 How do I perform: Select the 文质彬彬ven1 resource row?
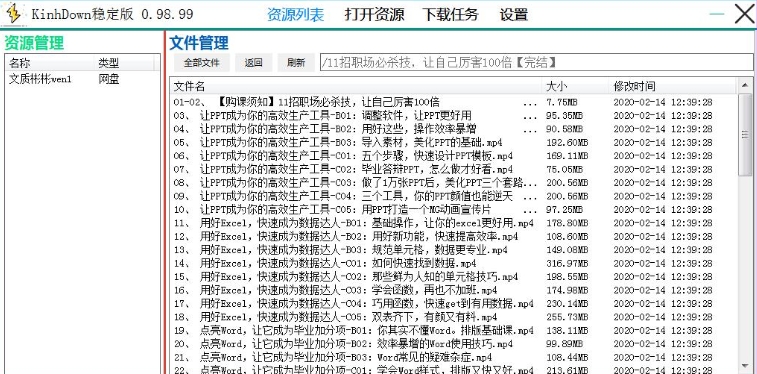[x=82, y=79]
